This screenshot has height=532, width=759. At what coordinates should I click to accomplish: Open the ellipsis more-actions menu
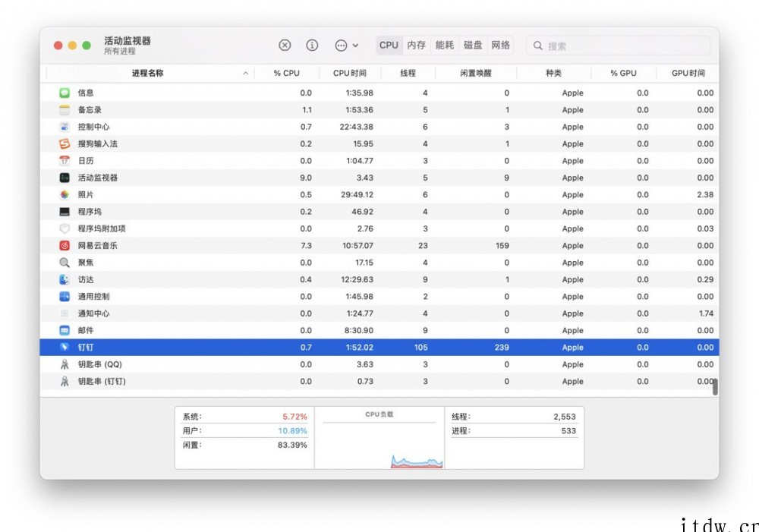[346, 46]
